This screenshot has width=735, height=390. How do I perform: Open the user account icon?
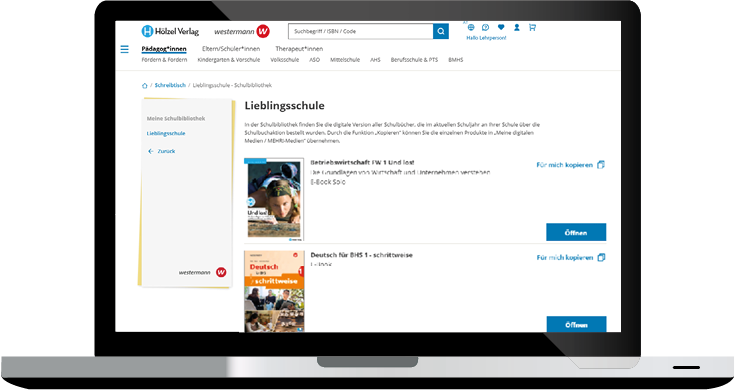click(517, 28)
